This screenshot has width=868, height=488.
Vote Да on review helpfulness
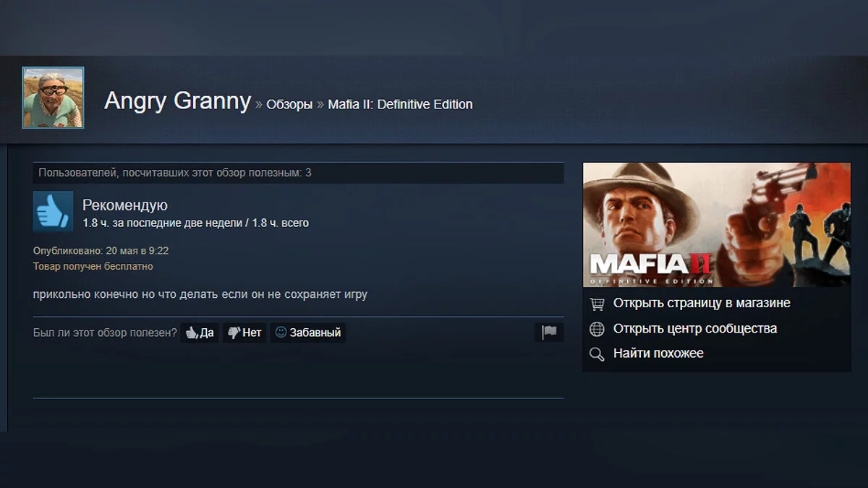[200, 333]
